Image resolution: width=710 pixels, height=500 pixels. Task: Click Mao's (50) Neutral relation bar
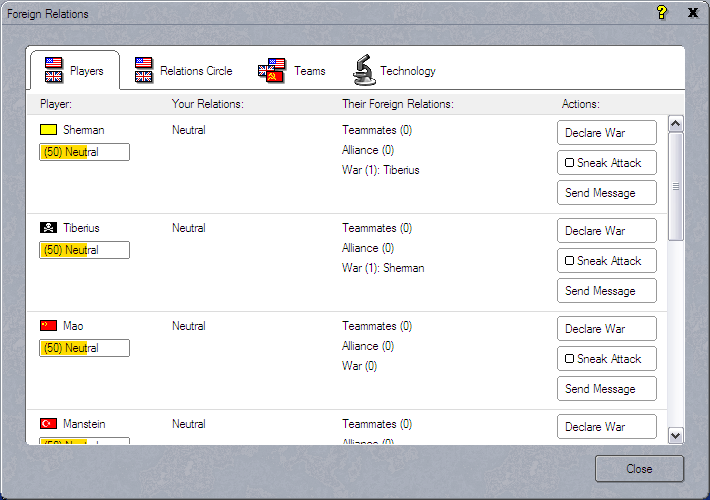[x=84, y=348]
